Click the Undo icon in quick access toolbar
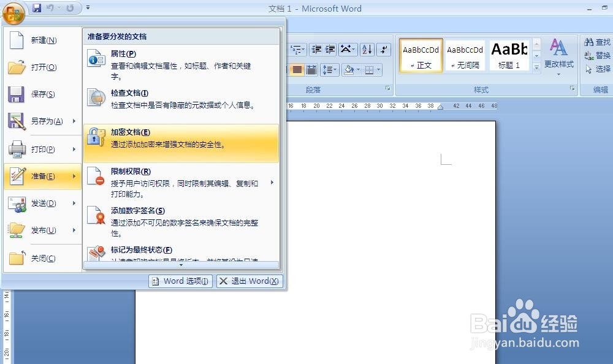Viewport: 613px width, 364px height. [50, 8]
